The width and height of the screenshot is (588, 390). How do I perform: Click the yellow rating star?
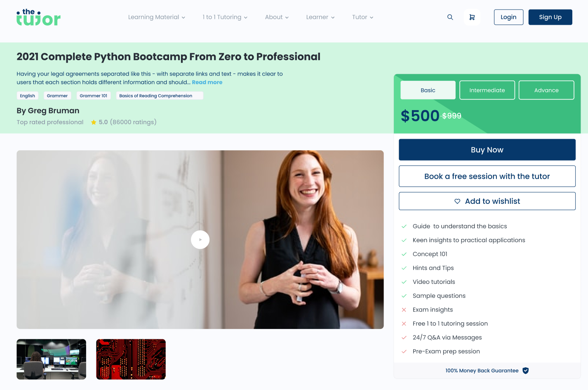pyautogui.click(x=94, y=122)
